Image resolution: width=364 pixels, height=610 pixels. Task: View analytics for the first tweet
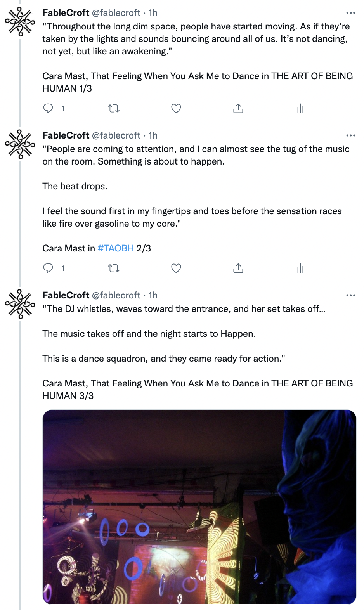coord(300,108)
